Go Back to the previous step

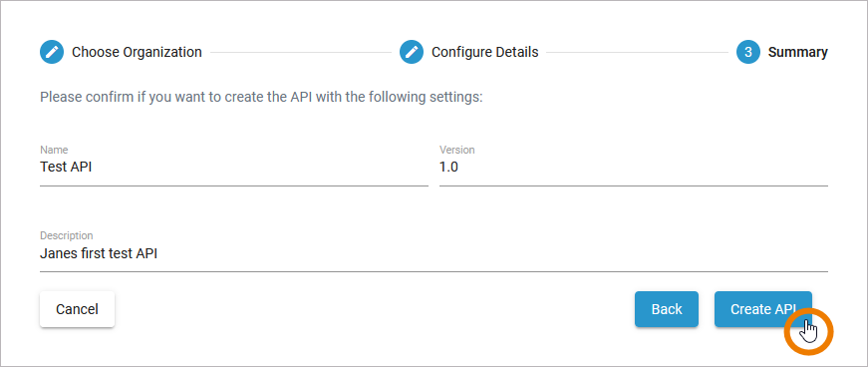(667, 309)
